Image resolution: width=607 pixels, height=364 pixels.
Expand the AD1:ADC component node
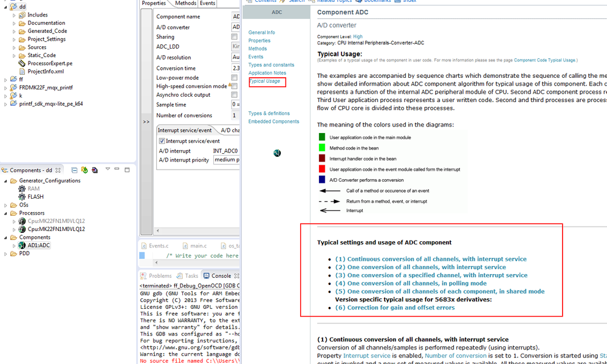[15, 246]
